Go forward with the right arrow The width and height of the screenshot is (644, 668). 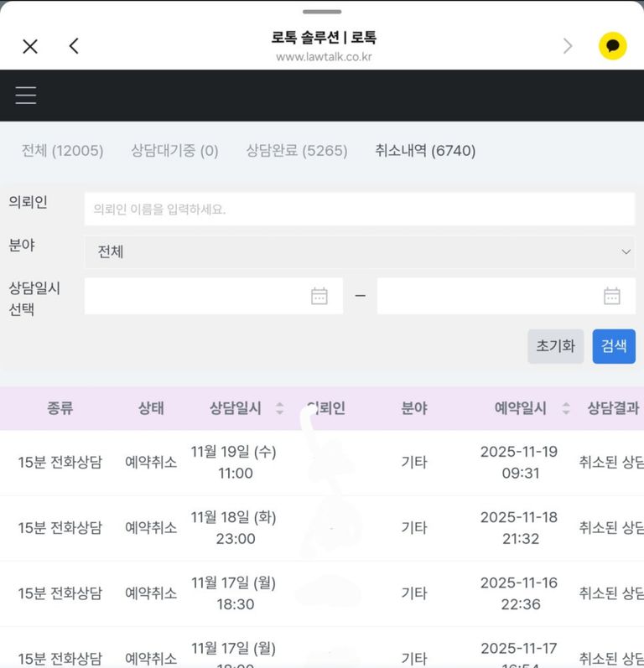(x=568, y=46)
